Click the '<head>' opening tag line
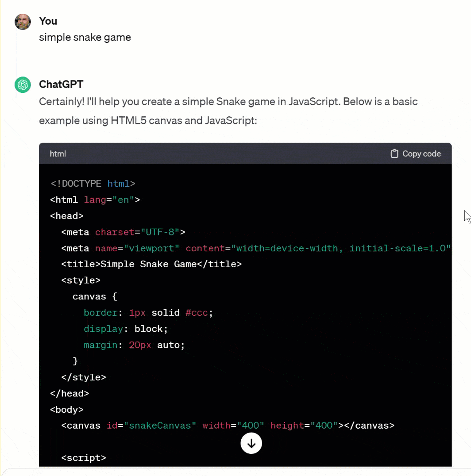This screenshot has height=476, width=471. click(x=66, y=216)
